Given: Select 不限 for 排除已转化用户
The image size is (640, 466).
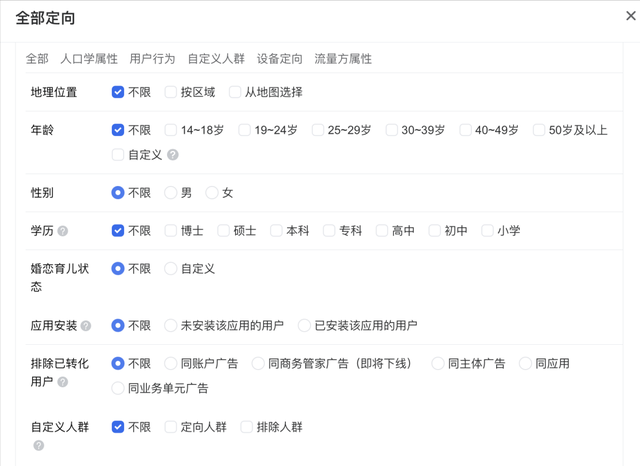Looking at the screenshot, I should pyautogui.click(x=118, y=364).
